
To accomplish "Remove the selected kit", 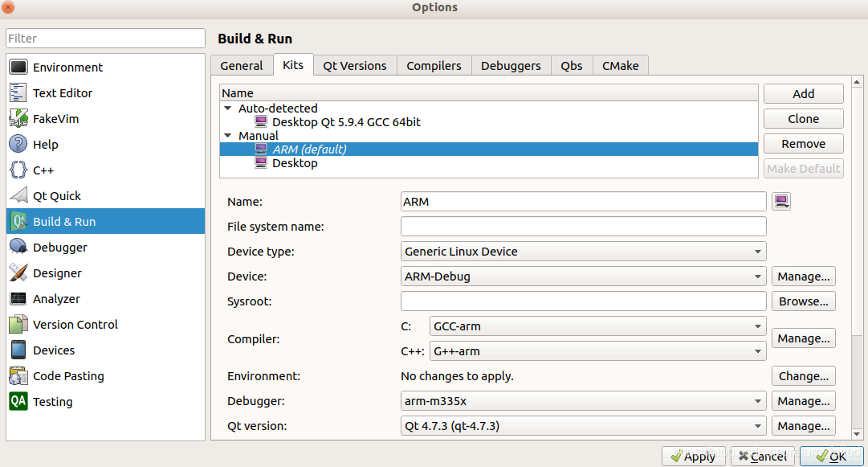I will click(x=803, y=144).
